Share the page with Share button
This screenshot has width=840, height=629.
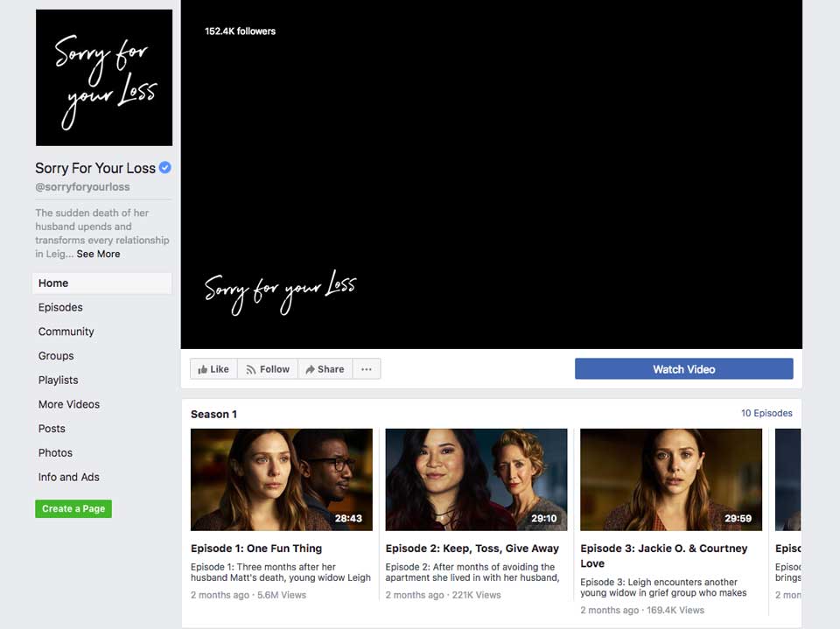325,369
